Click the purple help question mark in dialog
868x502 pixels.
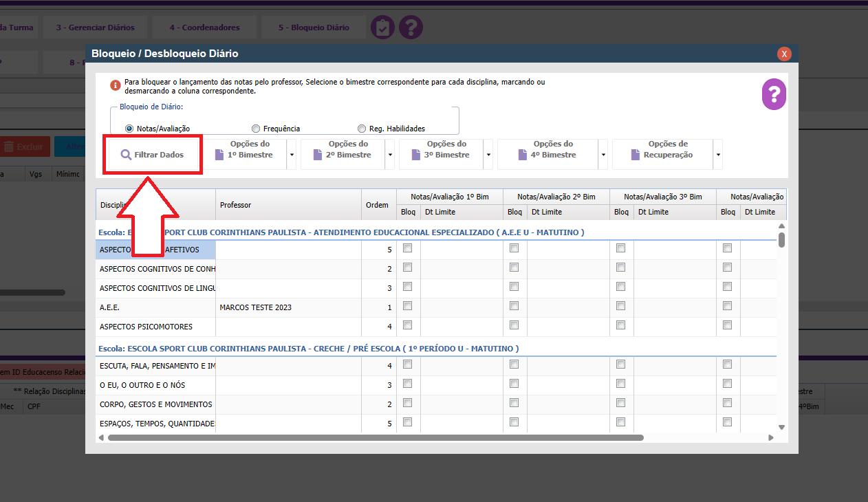coord(774,94)
